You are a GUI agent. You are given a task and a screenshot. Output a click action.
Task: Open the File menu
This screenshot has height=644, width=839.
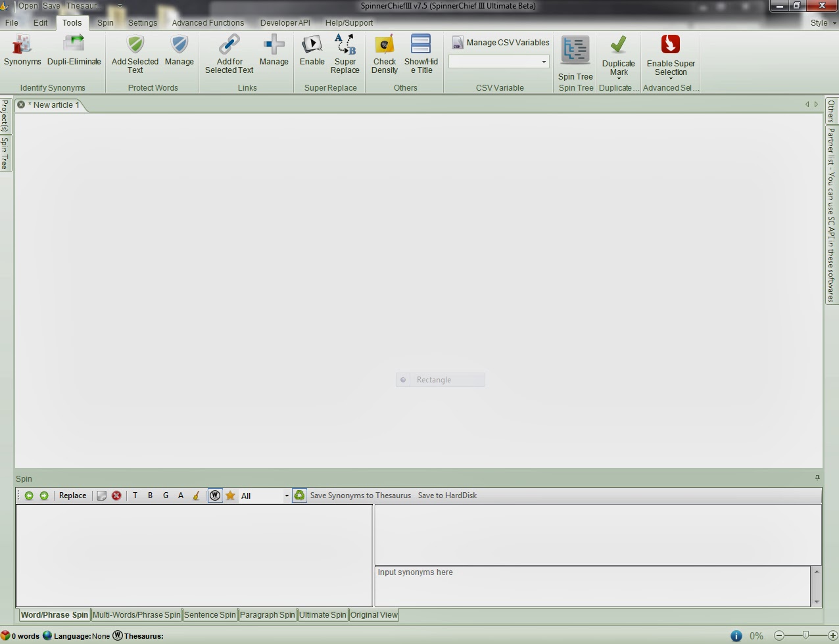coord(12,22)
